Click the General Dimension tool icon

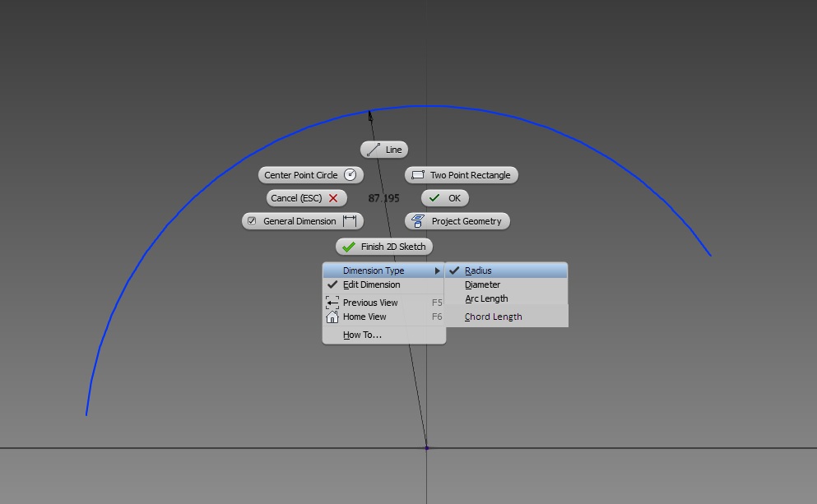349,220
